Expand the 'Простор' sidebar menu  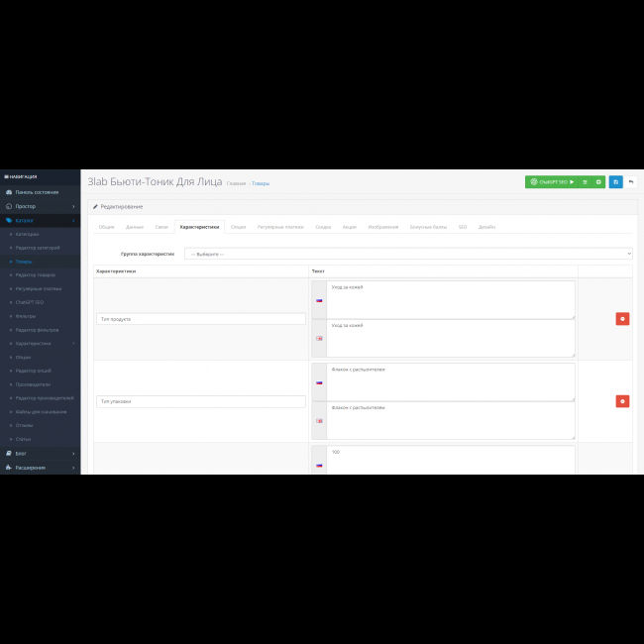(x=40, y=206)
